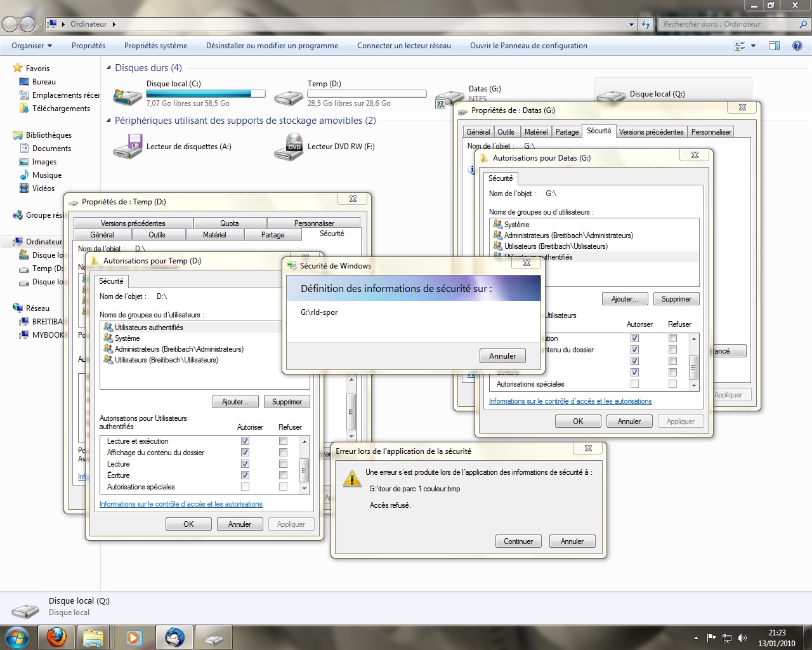Open the Organiser dropdown menu
The image size is (812, 650).
tap(32, 46)
